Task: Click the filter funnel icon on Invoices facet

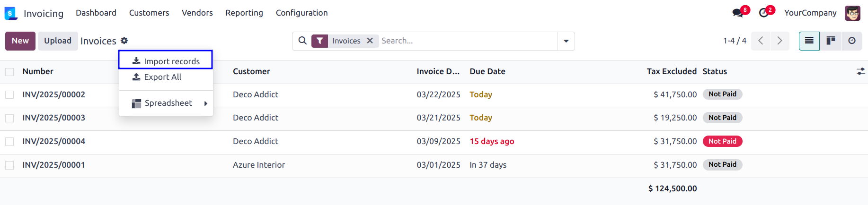Action: click(320, 41)
